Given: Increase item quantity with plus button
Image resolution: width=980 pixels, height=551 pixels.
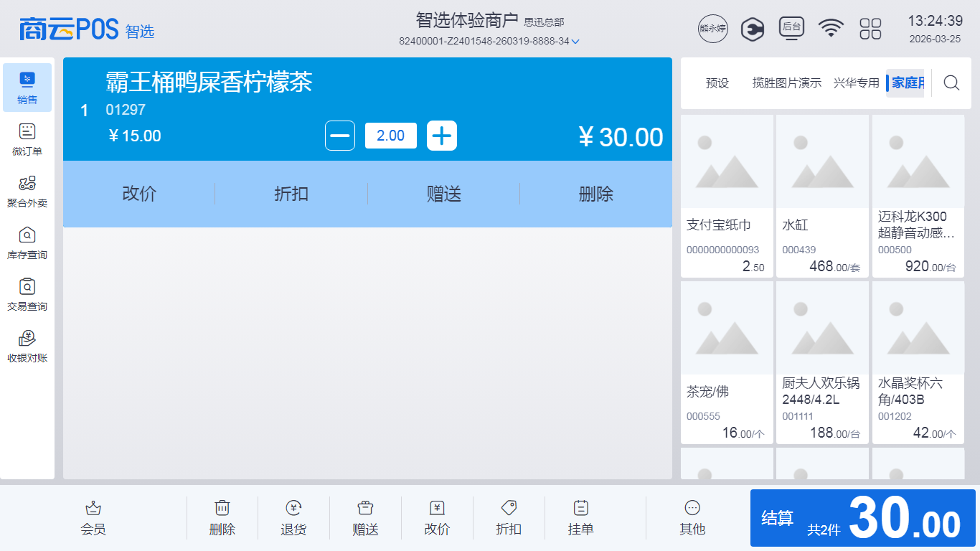Looking at the screenshot, I should pyautogui.click(x=442, y=136).
